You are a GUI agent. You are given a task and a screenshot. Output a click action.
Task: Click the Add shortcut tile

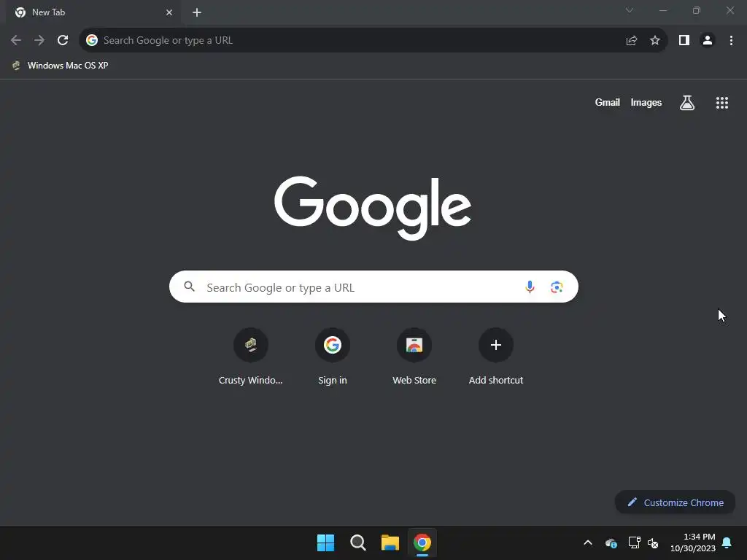(x=496, y=357)
